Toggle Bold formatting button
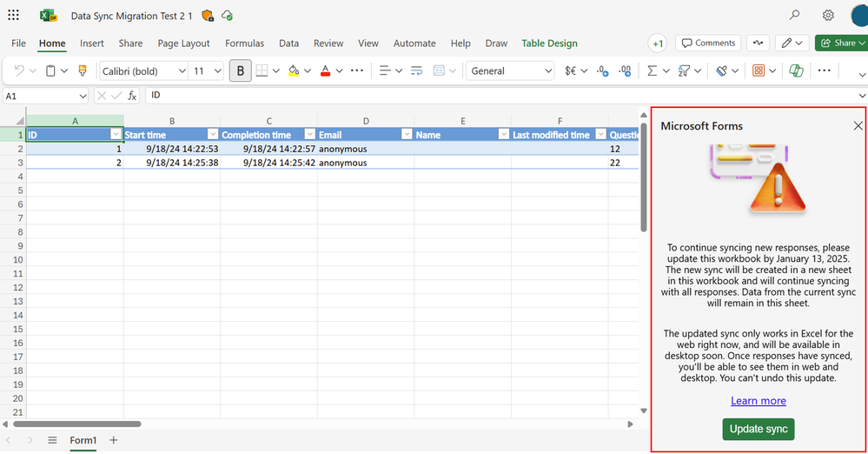This screenshot has width=868, height=454. coord(241,70)
